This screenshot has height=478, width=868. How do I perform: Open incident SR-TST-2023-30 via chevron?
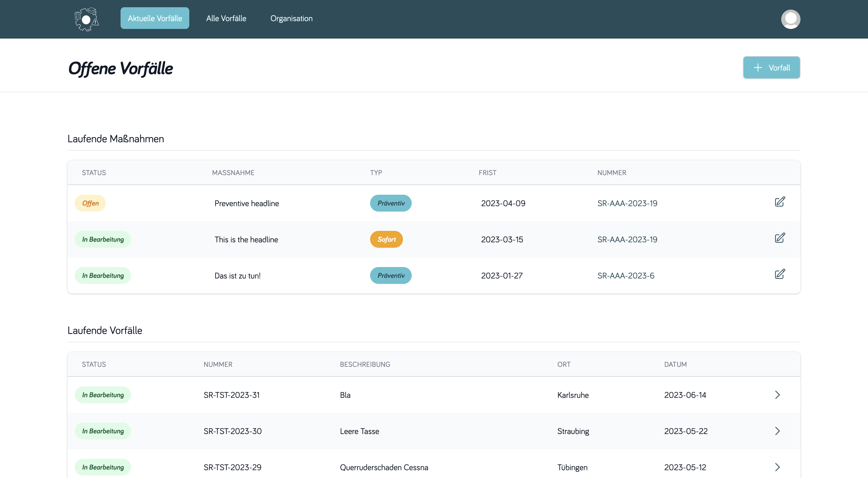777,431
